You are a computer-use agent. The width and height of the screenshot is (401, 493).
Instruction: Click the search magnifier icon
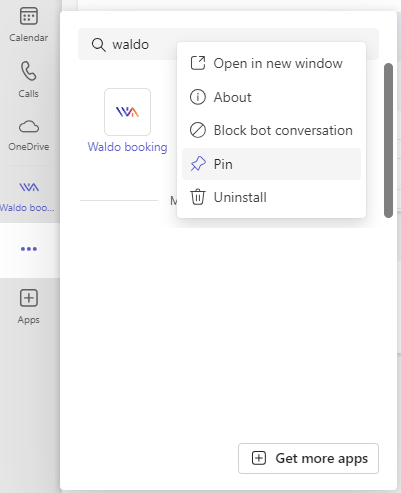pyautogui.click(x=99, y=45)
